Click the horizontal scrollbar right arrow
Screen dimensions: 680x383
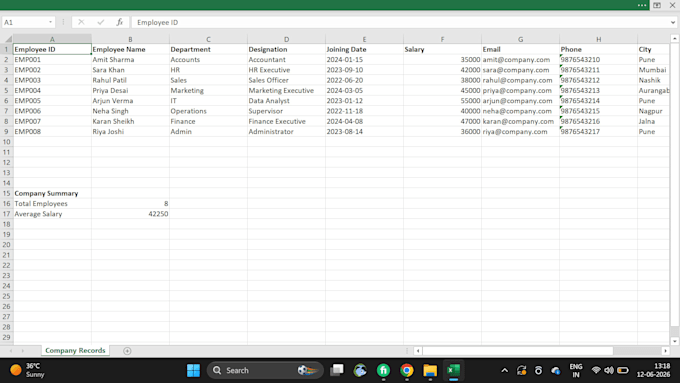[666, 351]
